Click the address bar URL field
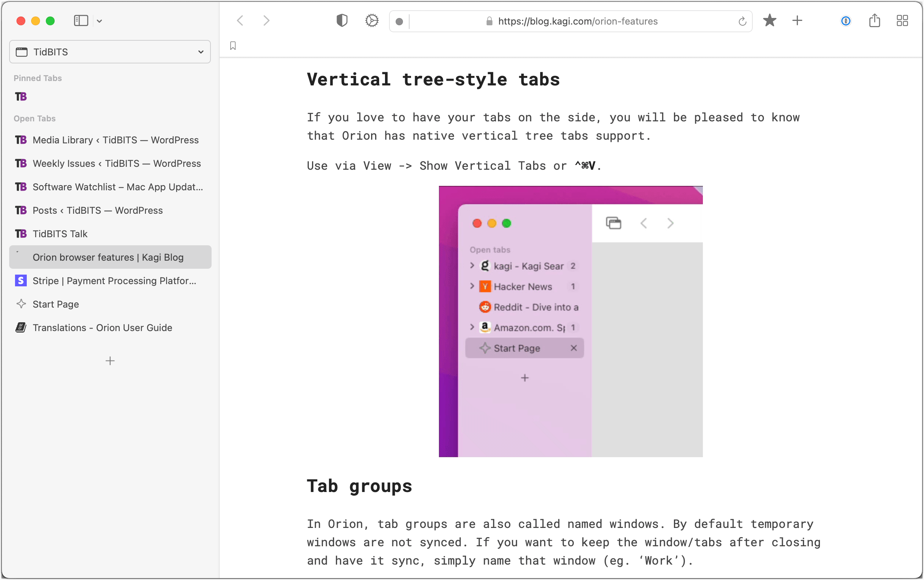This screenshot has height=580, width=924. click(x=577, y=21)
